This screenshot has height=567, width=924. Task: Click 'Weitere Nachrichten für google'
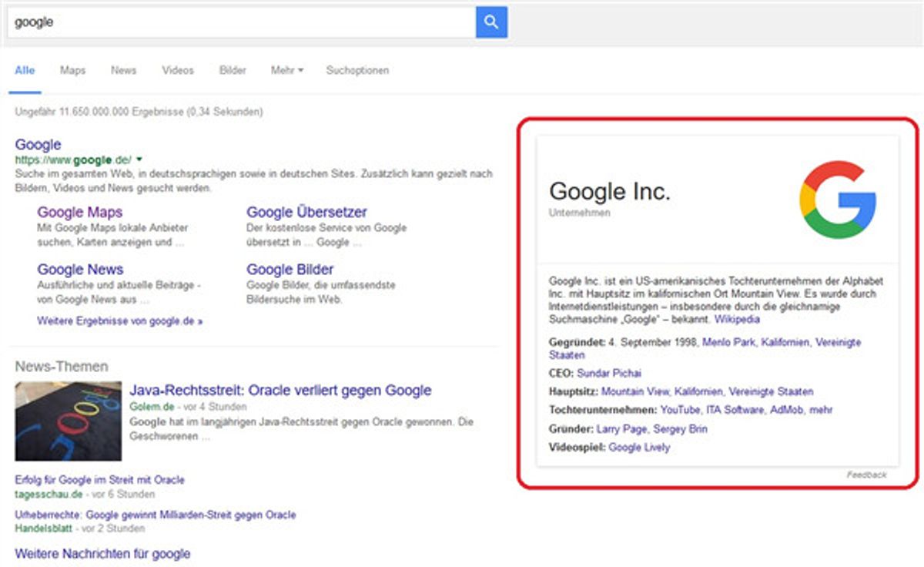(102, 554)
